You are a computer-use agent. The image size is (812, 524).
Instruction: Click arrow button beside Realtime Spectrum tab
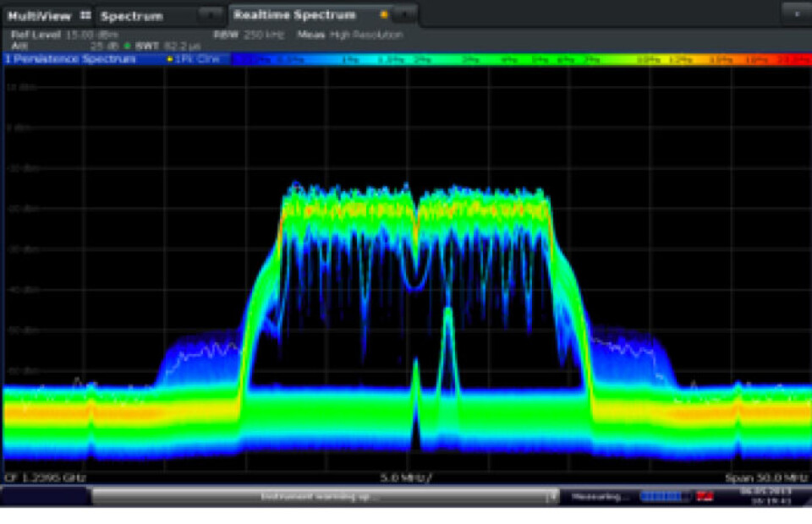[x=405, y=15]
